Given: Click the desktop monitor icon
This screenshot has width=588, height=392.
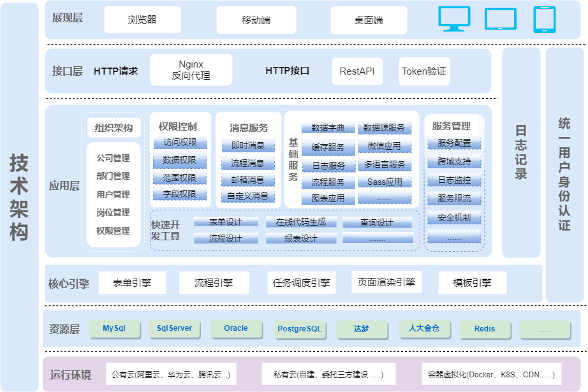Looking at the screenshot, I should click(454, 18).
